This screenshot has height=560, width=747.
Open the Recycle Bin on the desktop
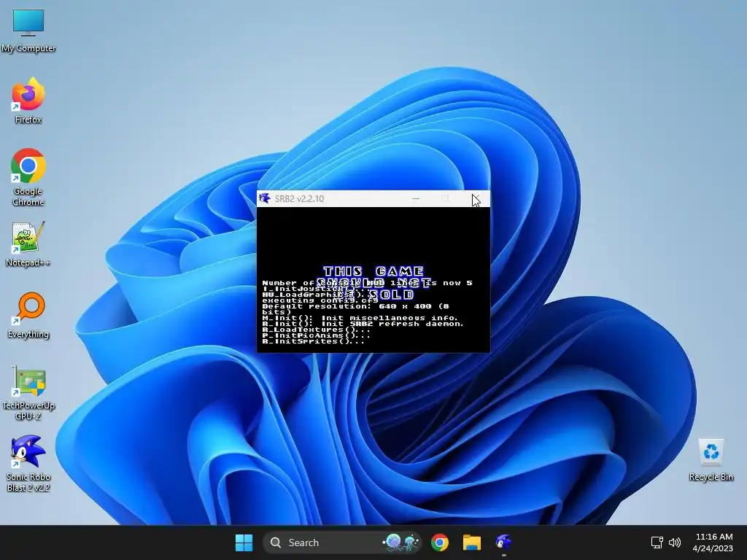click(x=711, y=460)
